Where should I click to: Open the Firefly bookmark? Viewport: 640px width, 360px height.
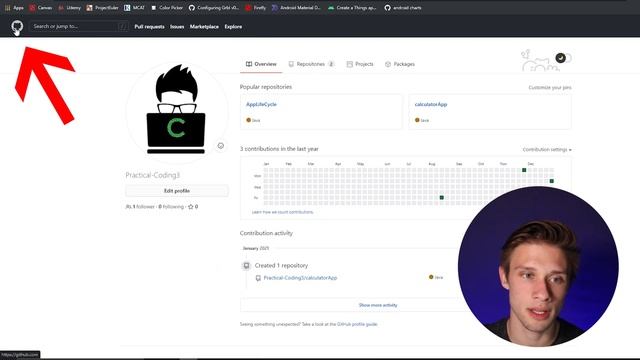click(256, 8)
